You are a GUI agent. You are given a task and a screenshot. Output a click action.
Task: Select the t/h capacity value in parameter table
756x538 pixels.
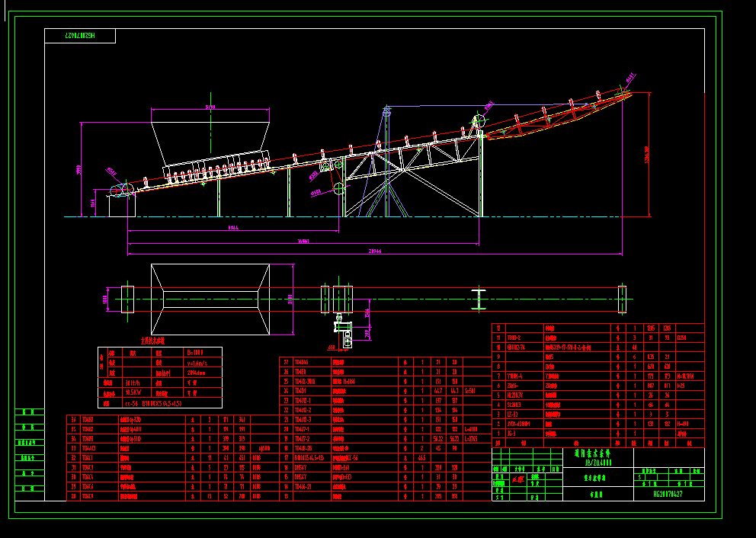[133, 383]
